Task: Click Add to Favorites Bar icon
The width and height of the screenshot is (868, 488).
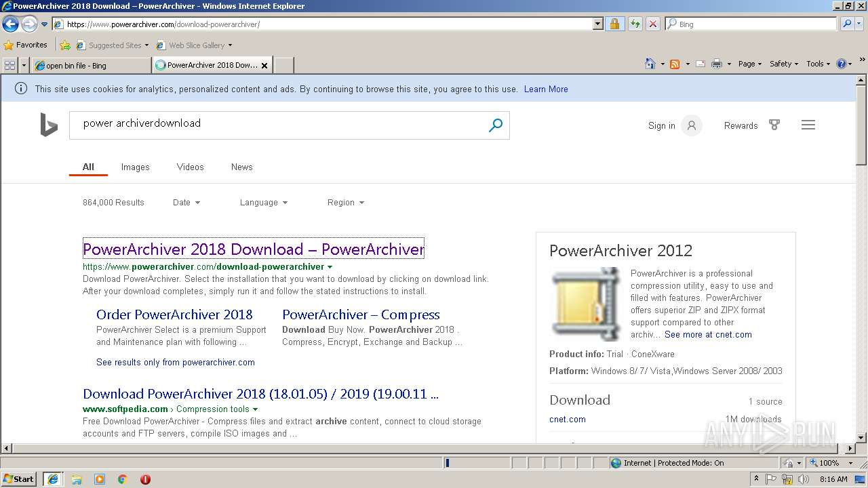Action: tap(65, 45)
